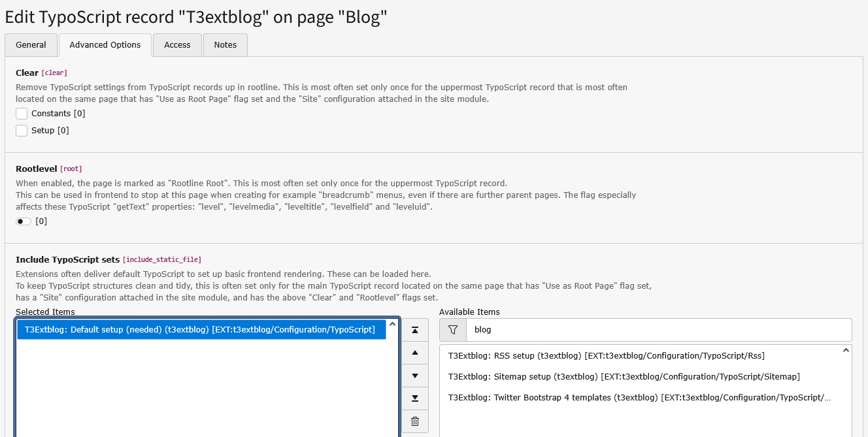Image resolution: width=868 pixels, height=437 pixels.
Task: Open the Notes tab
Action: (x=225, y=45)
